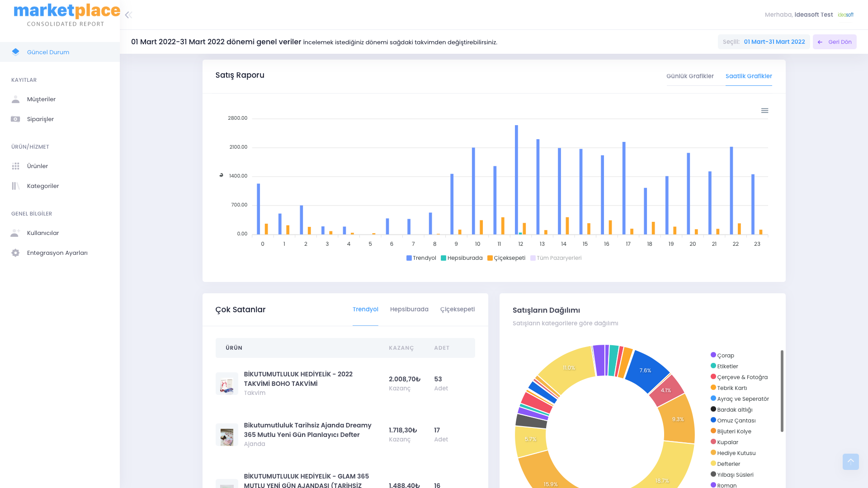Click the tallest Trendyol bar at hour 12

click(x=516, y=180)
